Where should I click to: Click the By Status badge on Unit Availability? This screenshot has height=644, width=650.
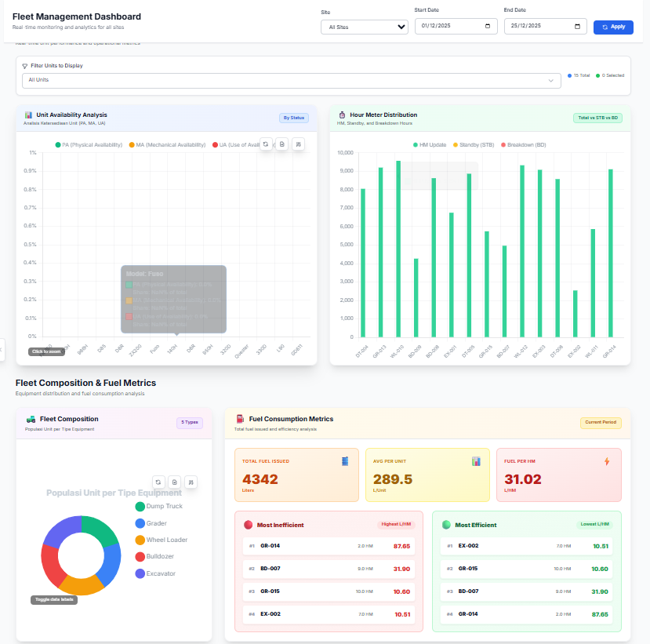pyautogui.click(x=293, y=117)
